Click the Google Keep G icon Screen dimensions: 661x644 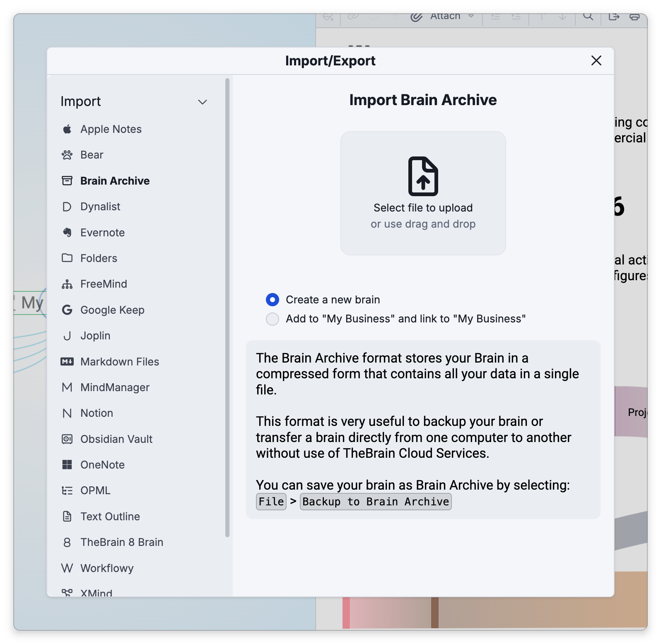67,310
